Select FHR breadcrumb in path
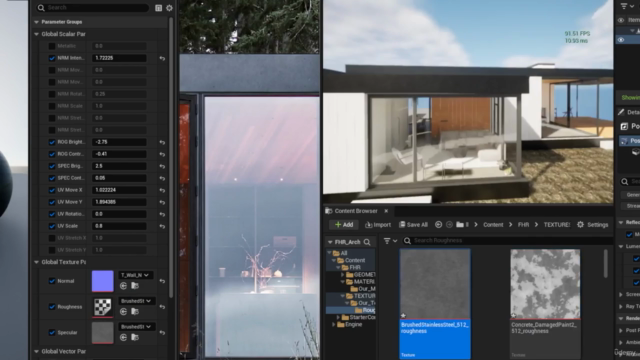Screen dimensions: 640x360 523,224
